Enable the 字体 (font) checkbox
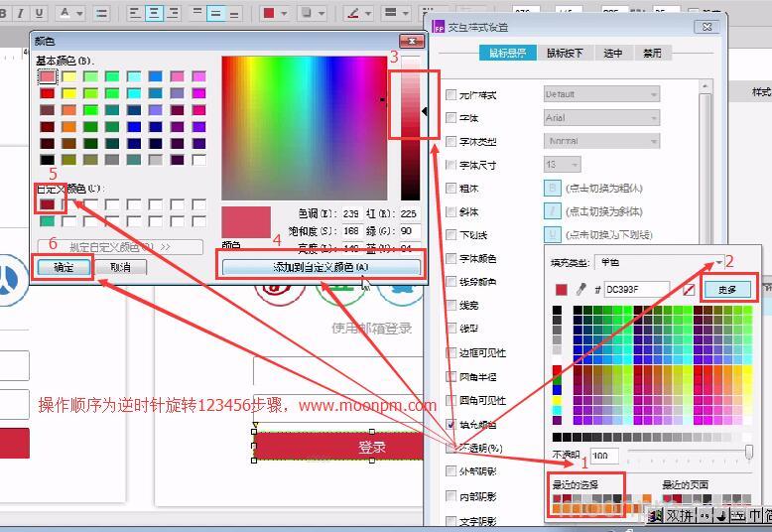 (452, 118)
